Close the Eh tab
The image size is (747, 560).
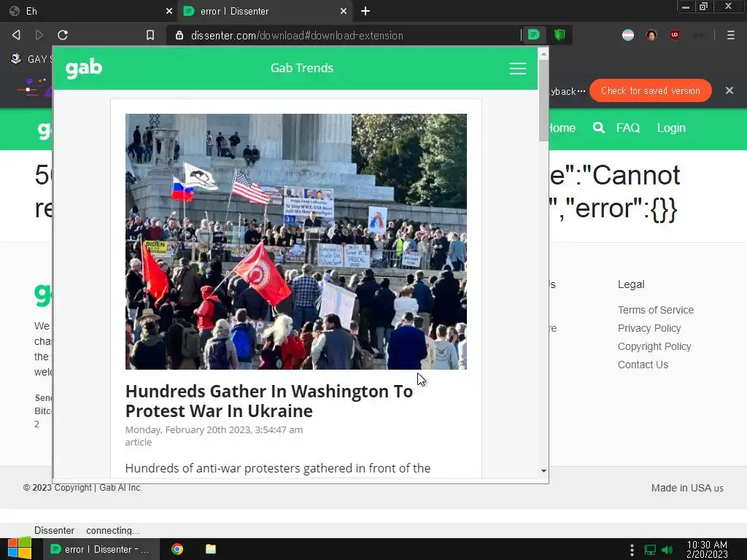coord(169,11)
